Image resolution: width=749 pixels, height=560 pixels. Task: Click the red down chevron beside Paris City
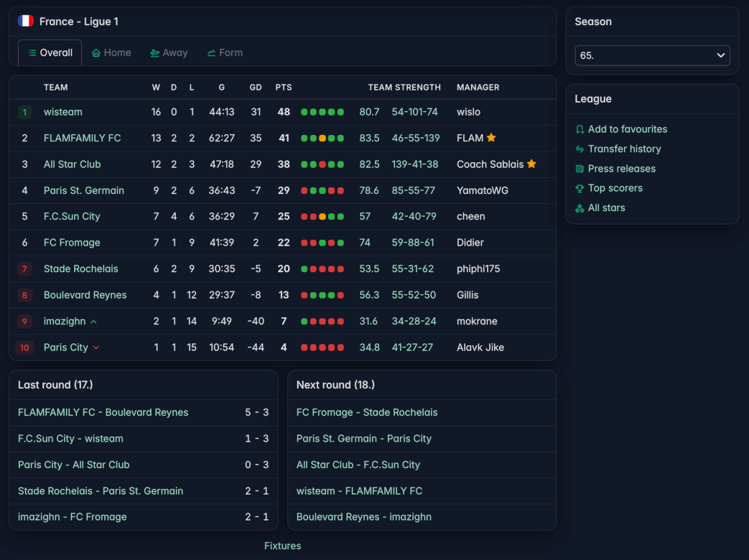pyautogui.click(x=96, y=347)
